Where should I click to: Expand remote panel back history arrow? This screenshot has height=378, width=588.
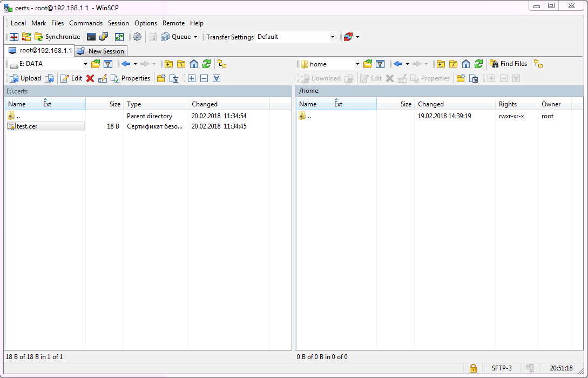[407, 64]
